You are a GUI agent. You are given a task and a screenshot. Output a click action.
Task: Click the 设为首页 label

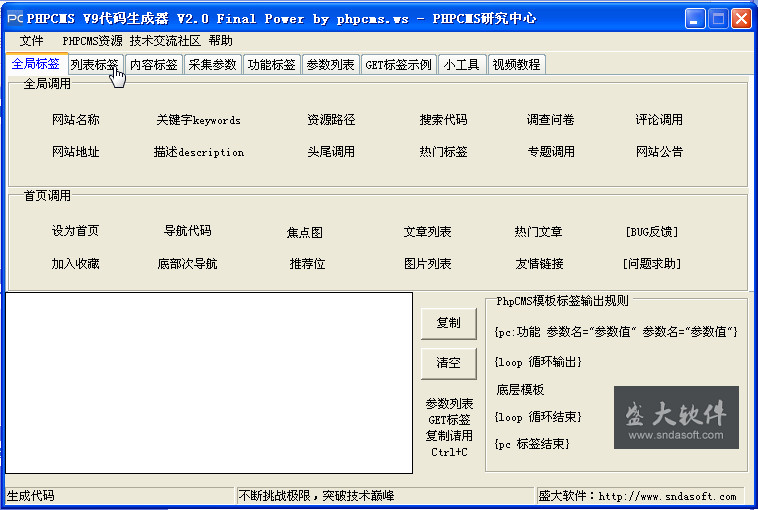(x=75, y=231)
